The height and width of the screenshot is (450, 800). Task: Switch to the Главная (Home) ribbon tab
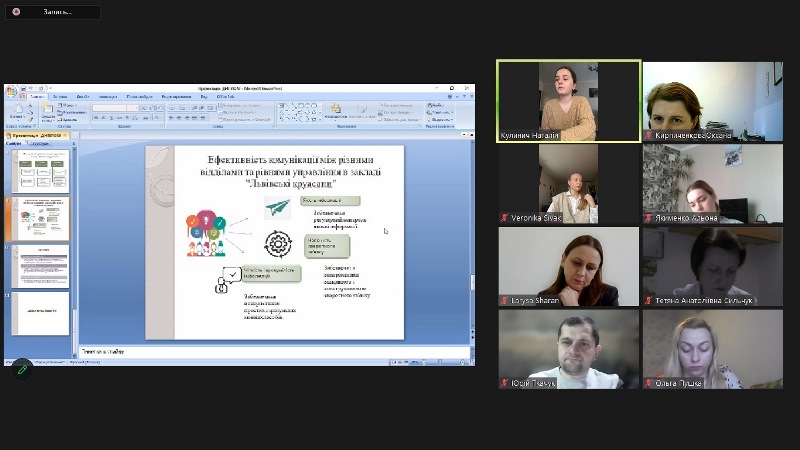coord(37,96)
